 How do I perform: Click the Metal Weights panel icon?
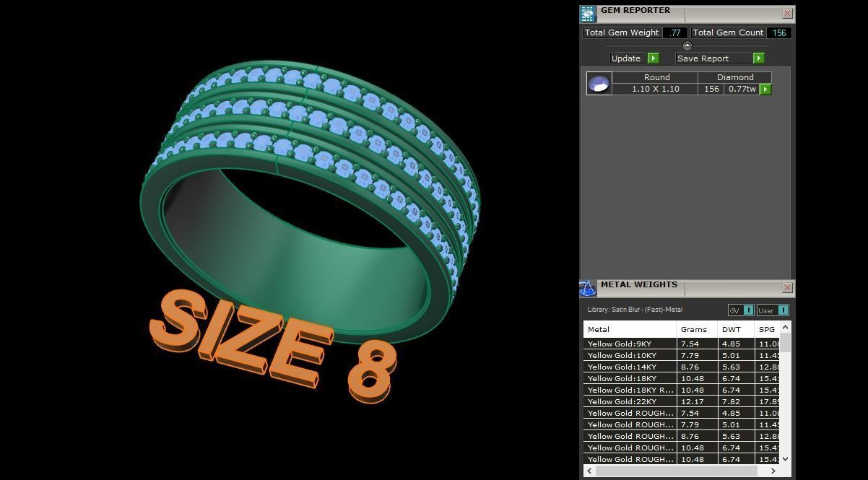click(x=588, y=289)
